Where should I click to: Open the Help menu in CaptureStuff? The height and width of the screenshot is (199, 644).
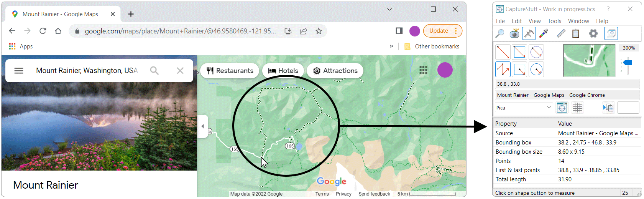click(x=602, y=21)
